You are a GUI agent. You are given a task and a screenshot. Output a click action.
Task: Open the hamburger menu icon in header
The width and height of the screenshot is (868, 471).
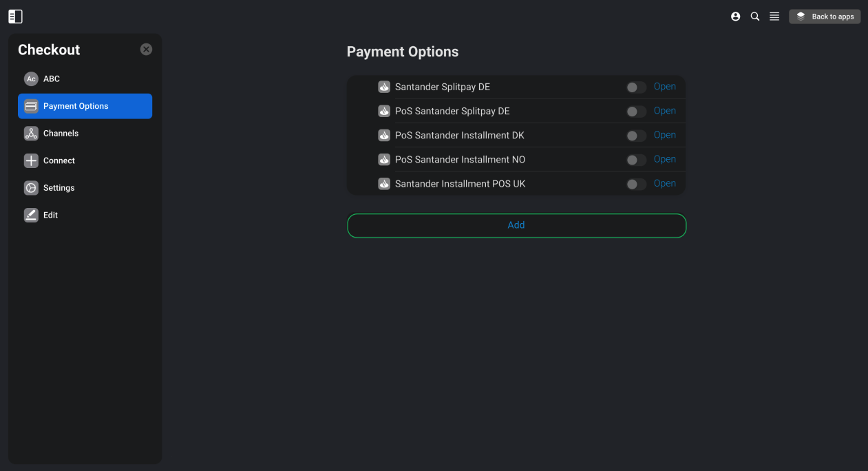(x=774, y=17)
